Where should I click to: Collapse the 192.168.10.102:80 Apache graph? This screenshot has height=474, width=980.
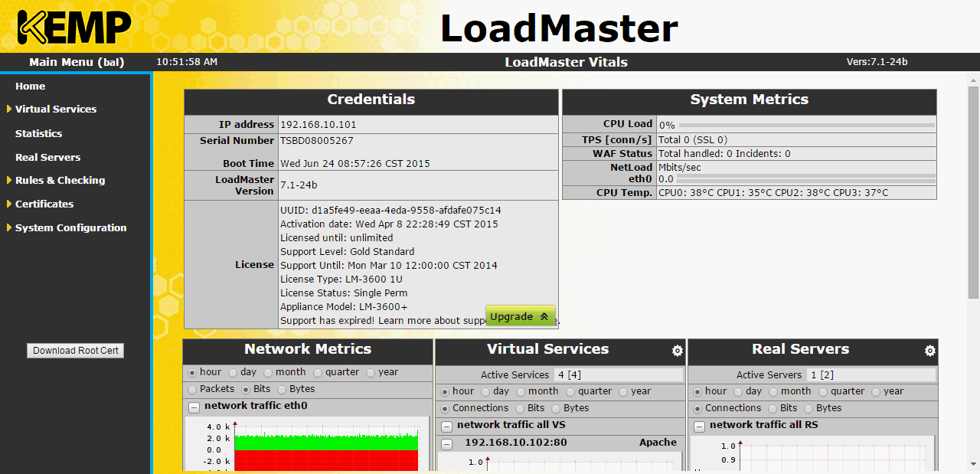coord(446,443)
